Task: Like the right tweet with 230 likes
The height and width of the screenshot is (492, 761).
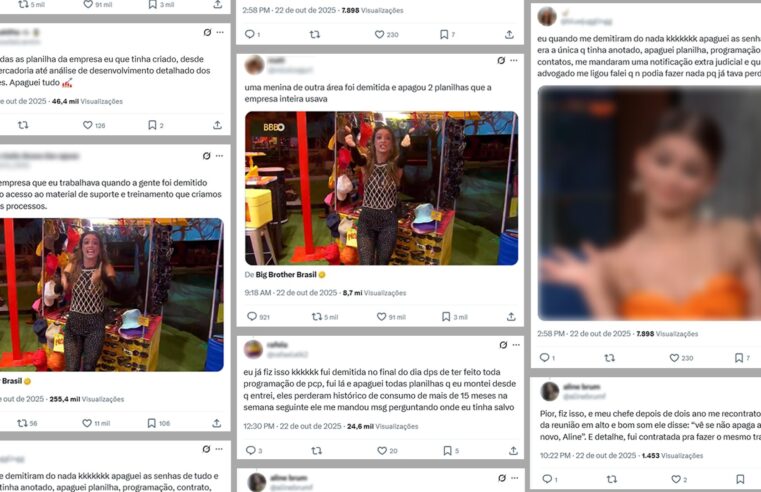Action: click(x=674, y=358)
